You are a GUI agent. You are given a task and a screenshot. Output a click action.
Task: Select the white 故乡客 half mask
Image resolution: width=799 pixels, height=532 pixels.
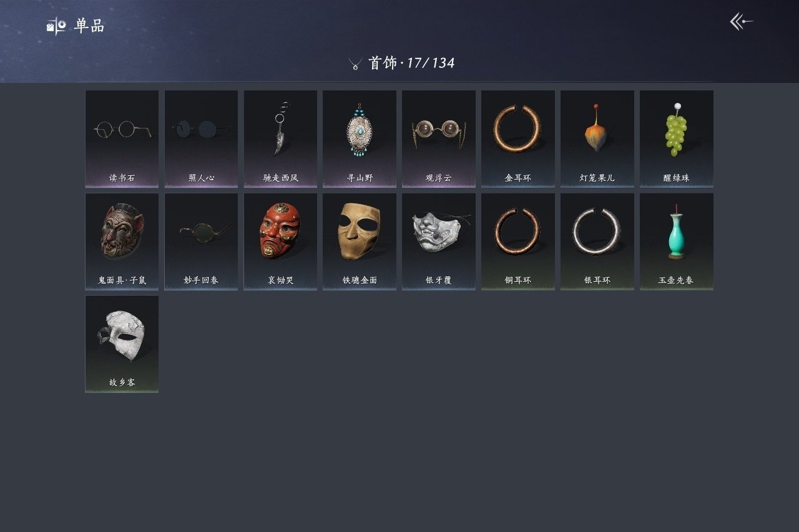click(x=122, y=344)
